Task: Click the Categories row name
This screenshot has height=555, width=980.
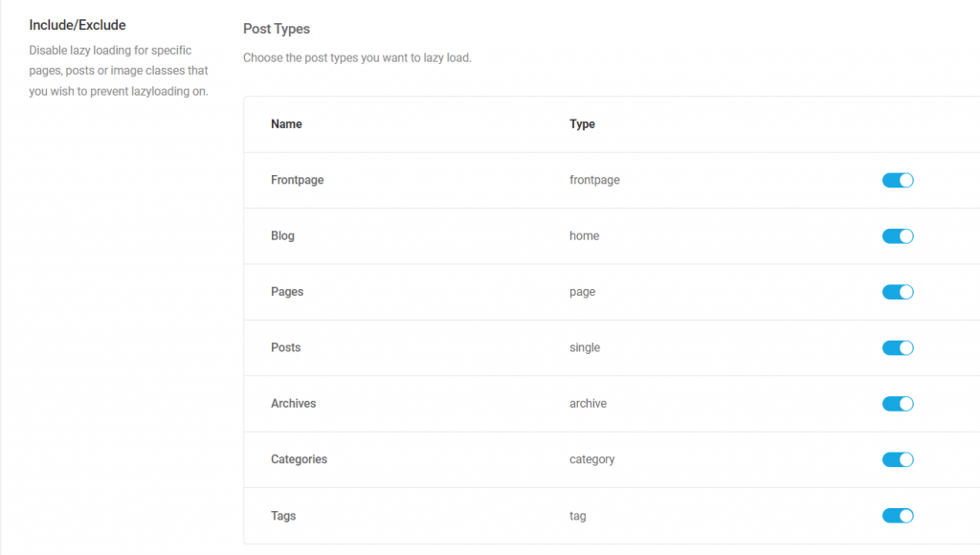Action: coord(299,459)
